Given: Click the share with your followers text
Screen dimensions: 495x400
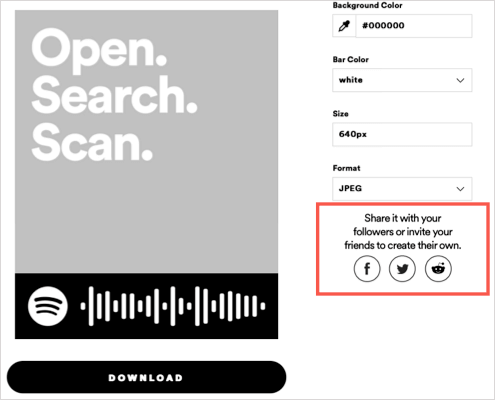Looking at the screenshot, I should pos(403,232).
